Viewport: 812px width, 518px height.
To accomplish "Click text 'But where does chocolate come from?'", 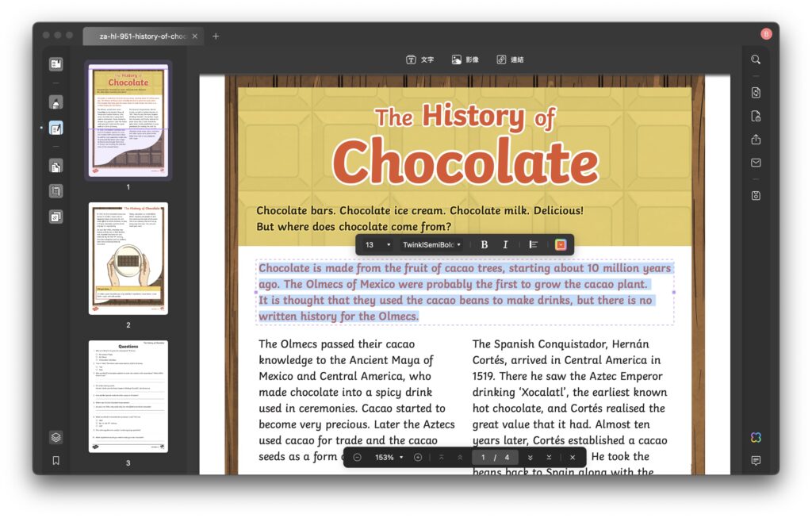I will [354, 226].
